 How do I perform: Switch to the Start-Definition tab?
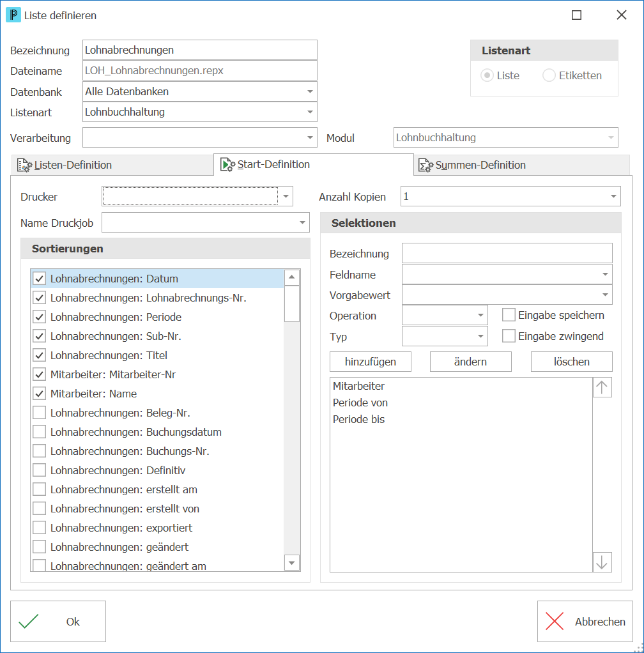pyautogui.click(x=314, y=165)
